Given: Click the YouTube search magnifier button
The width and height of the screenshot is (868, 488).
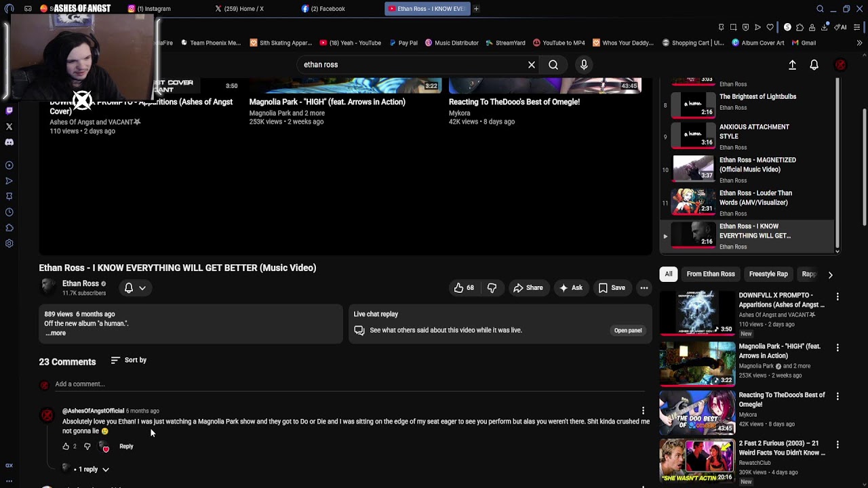Looking at the screenshot, I should [553, 64].
